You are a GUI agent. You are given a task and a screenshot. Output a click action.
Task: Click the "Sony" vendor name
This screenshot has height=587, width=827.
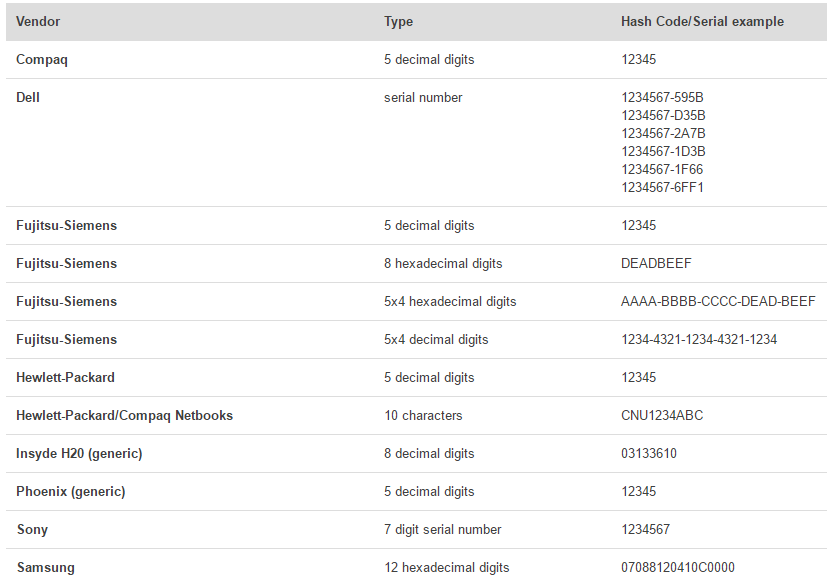point(32,530)
